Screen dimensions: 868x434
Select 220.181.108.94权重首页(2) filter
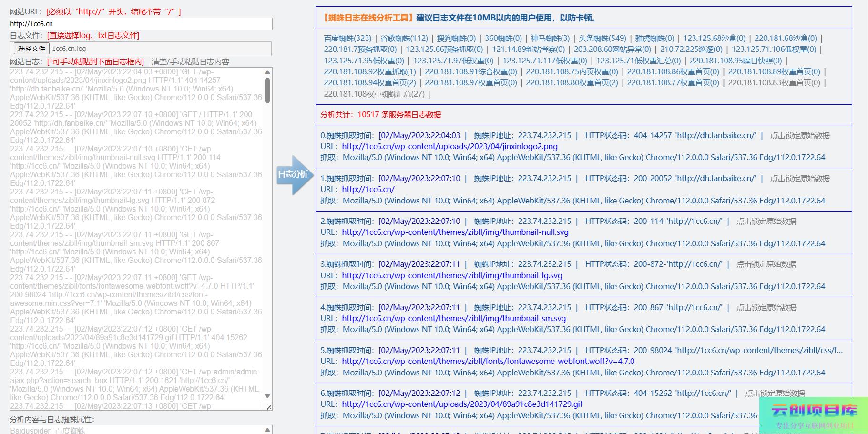(x=370, y=82)
